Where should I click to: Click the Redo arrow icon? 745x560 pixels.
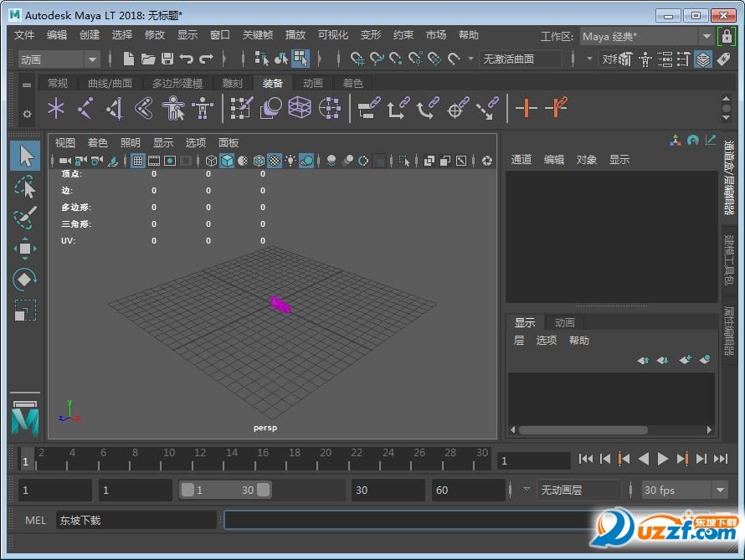[206, 59]
